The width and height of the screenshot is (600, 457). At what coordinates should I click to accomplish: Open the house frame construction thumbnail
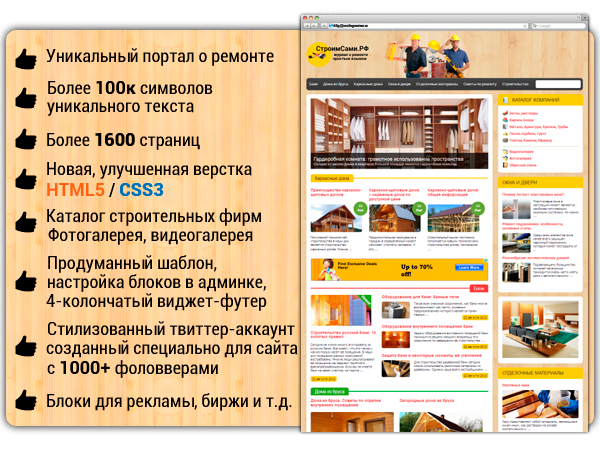pyautogui.click(x=453, y=218)
